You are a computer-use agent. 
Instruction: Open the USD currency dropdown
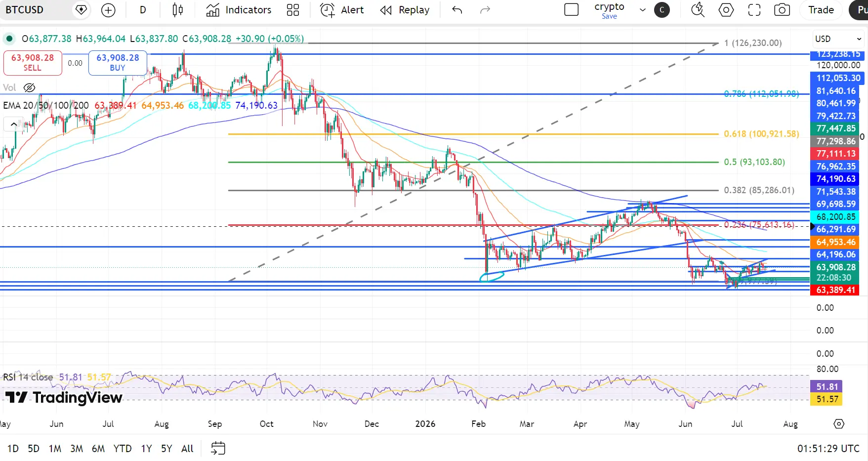[838, 39]
